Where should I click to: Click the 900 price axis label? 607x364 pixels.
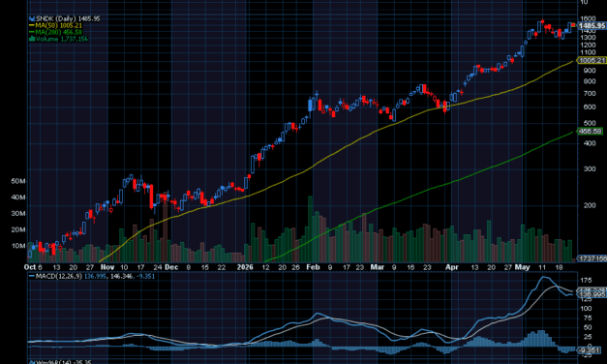[x=590, y=71]
